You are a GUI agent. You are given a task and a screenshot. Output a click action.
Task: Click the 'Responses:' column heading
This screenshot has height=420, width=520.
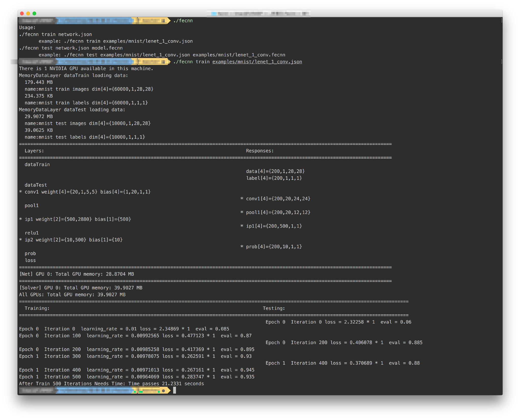[x=259, y=151]
